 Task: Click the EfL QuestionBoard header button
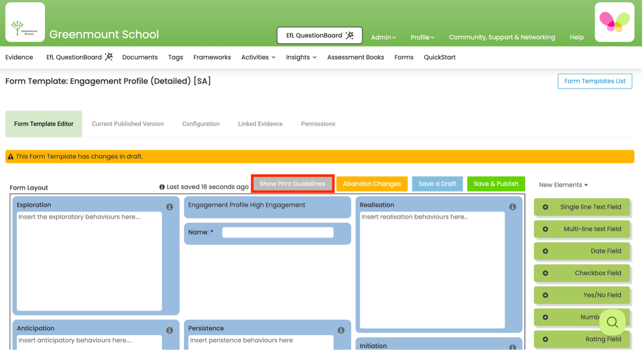pyautogui.click(x=320, y=35)
